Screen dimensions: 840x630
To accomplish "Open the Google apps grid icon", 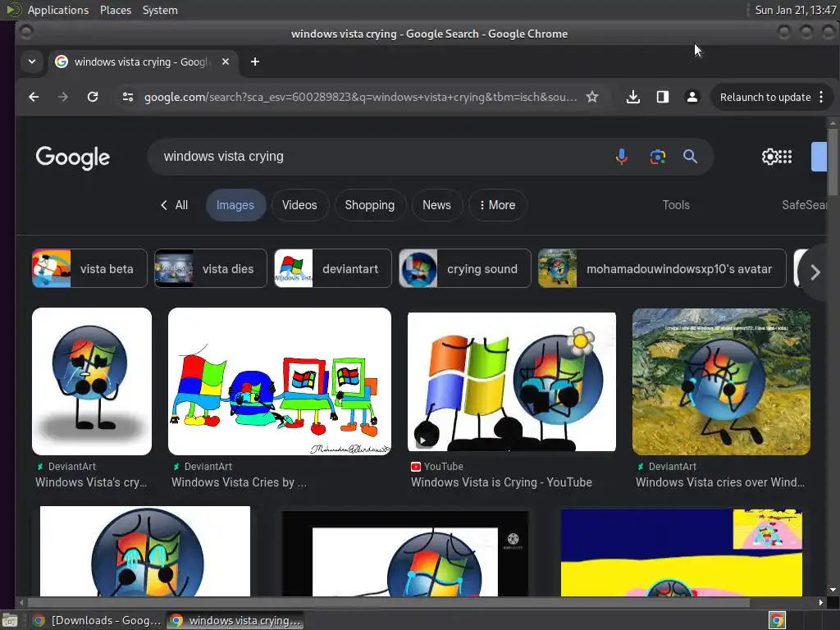I will tap(785, 157).
